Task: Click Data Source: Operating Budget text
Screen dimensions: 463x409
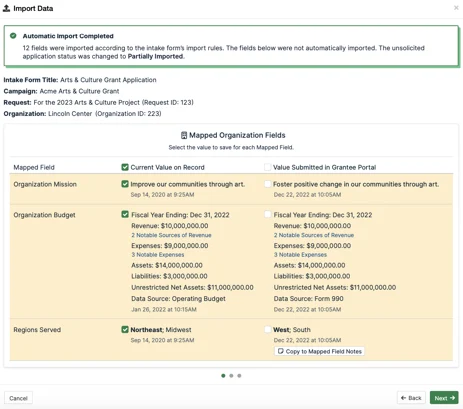Action: point(178,299)
